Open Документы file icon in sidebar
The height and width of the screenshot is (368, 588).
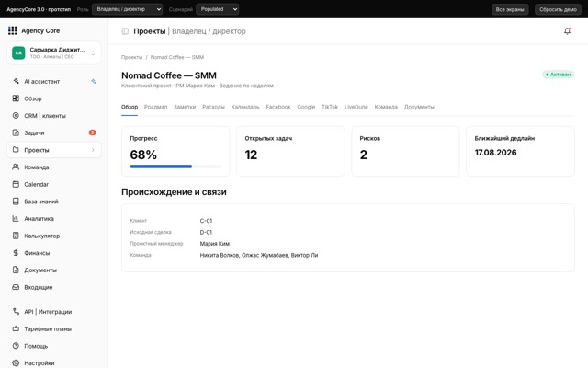(x=16, y=270)
